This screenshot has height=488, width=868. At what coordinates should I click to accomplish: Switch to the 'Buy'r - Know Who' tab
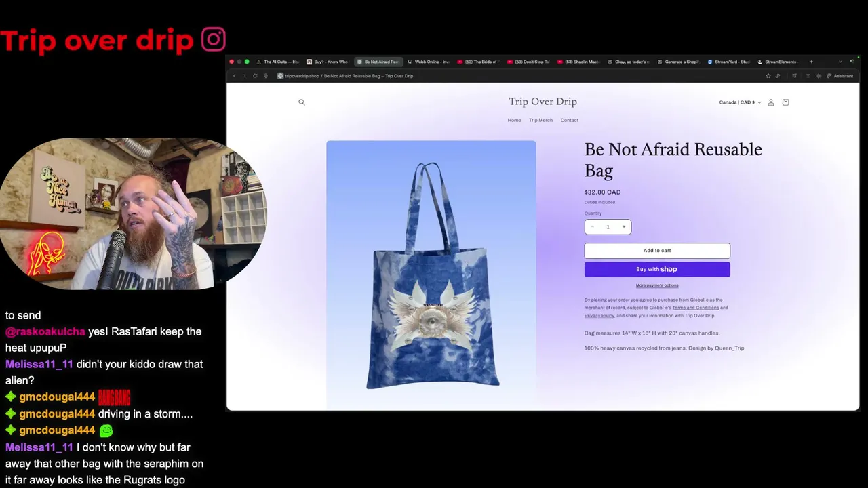coord(328,62)
